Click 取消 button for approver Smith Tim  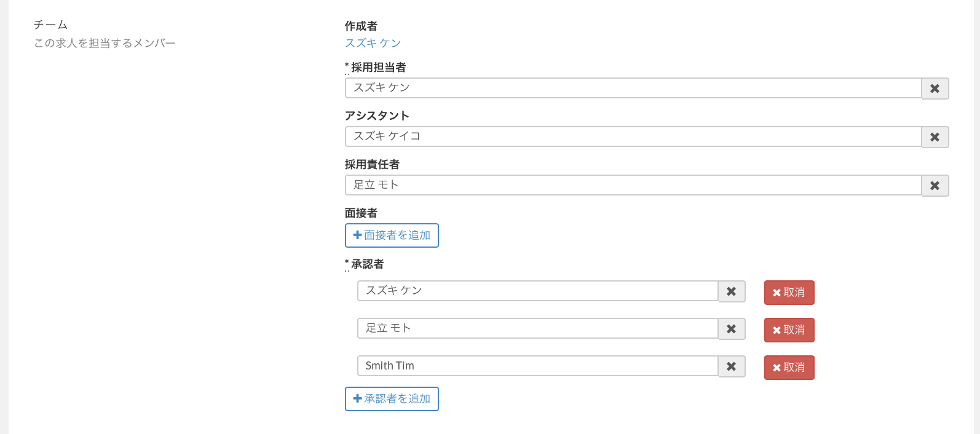point(789,368)
